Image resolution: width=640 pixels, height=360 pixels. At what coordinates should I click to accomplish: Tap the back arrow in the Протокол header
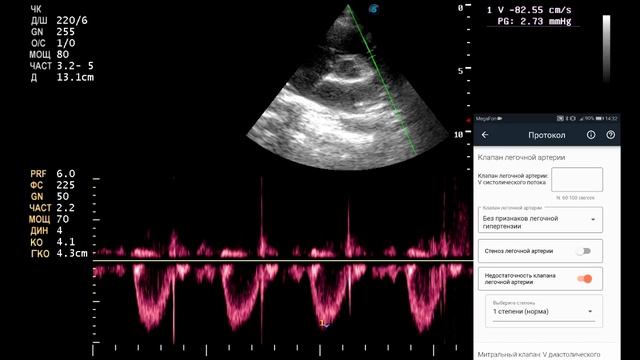pyautogui.click(x=485, y=135)
